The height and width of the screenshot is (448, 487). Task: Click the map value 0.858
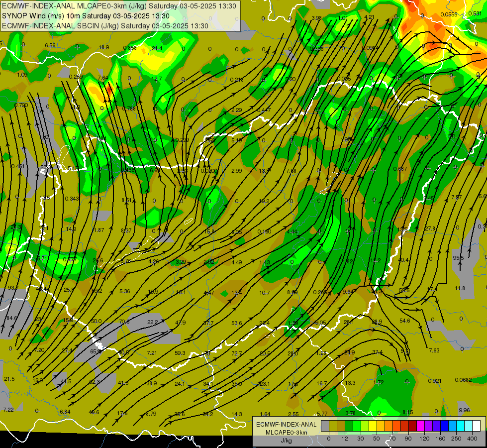point(130,48)
